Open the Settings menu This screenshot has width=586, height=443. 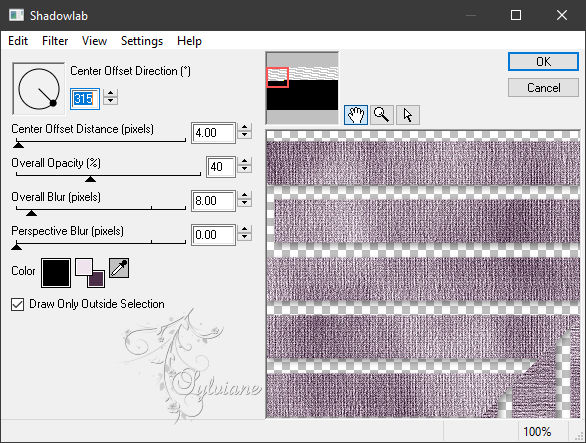pyautogui.click(x=142, y=41)
